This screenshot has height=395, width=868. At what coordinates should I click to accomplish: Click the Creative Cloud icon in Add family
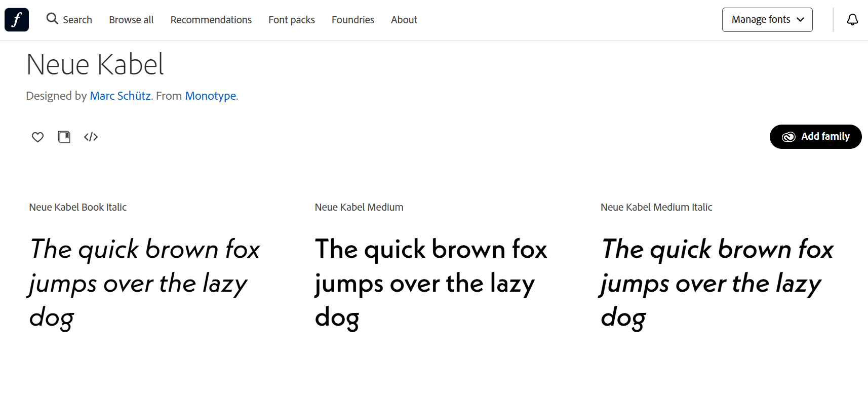[788, 137]
